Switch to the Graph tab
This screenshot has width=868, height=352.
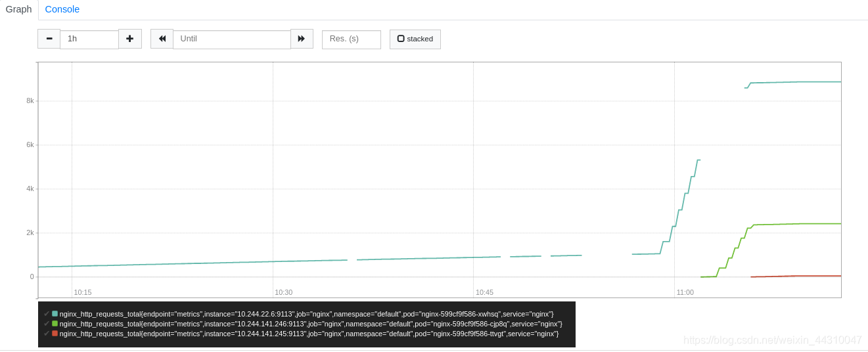click(19, 9)
